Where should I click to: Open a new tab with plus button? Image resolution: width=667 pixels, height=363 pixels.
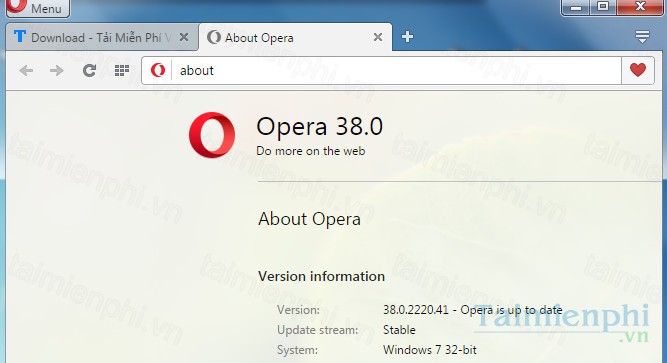click(407, 37)
